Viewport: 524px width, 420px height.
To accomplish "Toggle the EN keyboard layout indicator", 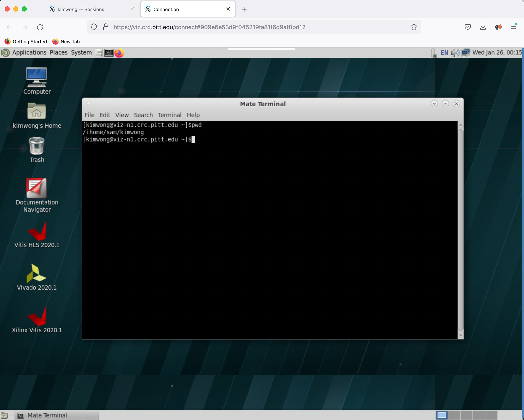I will point(444,53).
